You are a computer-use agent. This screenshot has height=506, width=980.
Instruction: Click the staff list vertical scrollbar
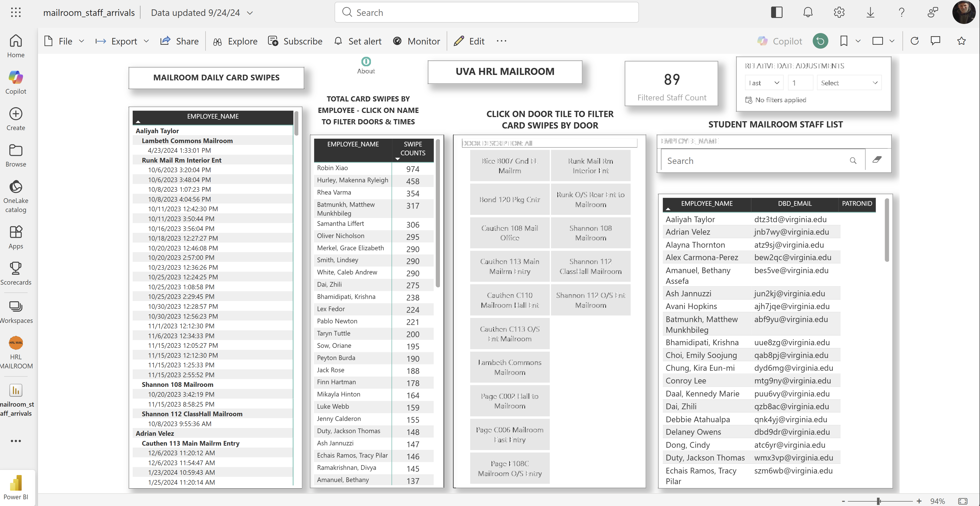pos(886,230)
